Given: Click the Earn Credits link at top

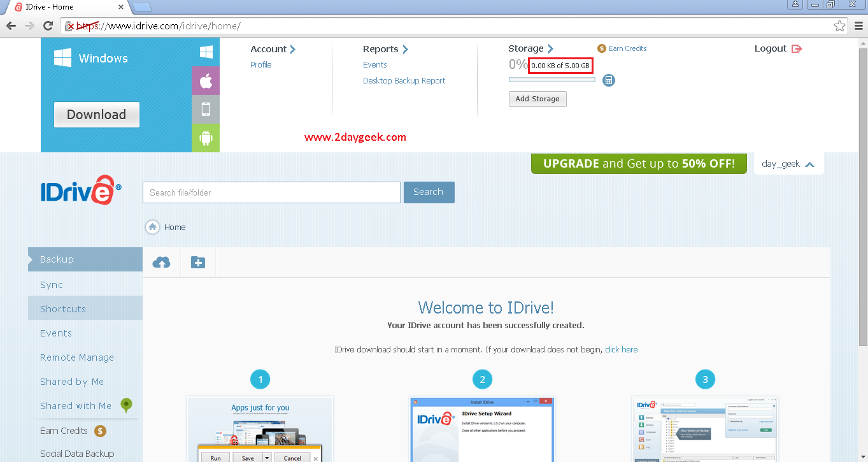Looking at the screenshot, I should pos(628,48).
